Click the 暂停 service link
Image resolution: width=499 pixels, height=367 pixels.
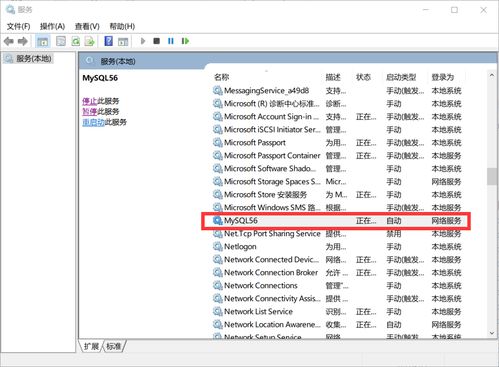point(89,112)
